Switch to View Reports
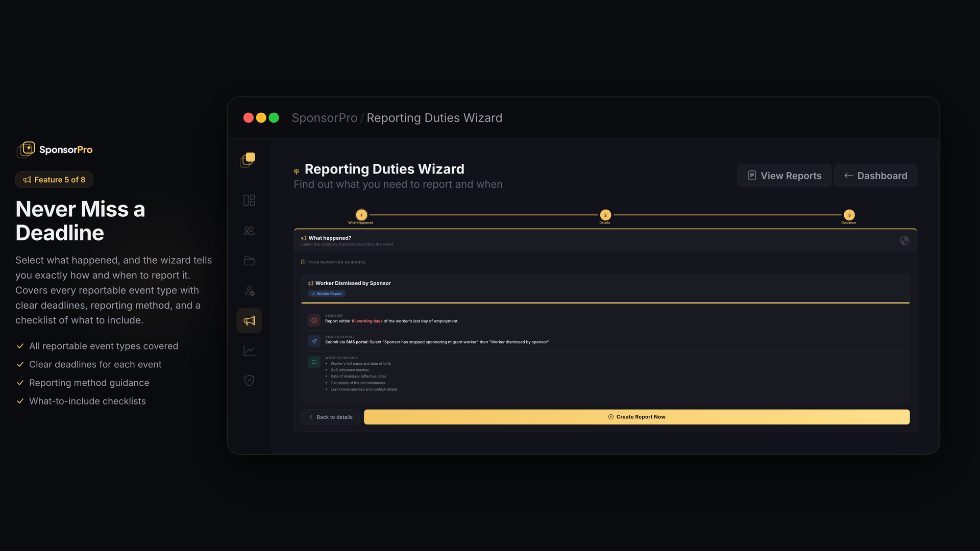This screenshot has width=980, height=551. (784, 176)
